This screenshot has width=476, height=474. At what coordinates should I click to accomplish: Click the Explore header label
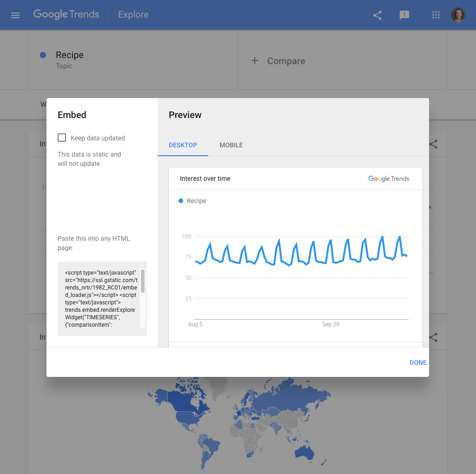pyautogui.click(x=133, y=14)
